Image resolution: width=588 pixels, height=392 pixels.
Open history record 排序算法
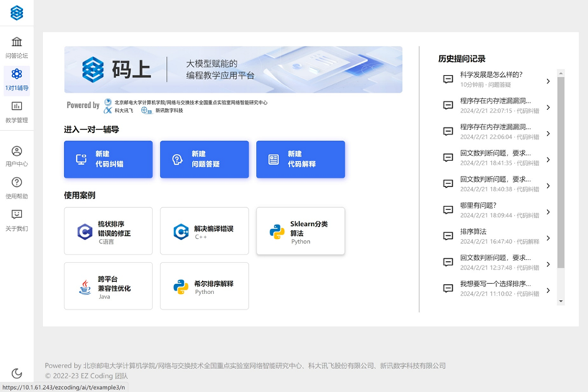(x=497, y=237)
